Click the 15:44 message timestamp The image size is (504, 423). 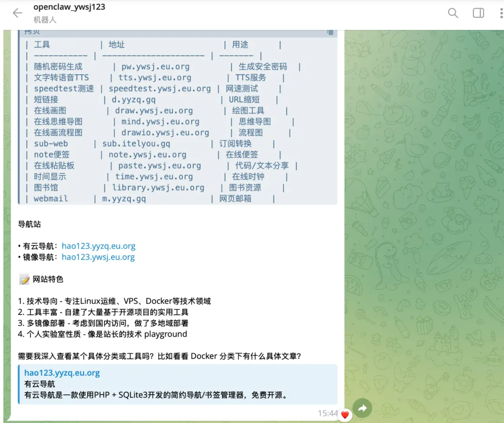328,413
